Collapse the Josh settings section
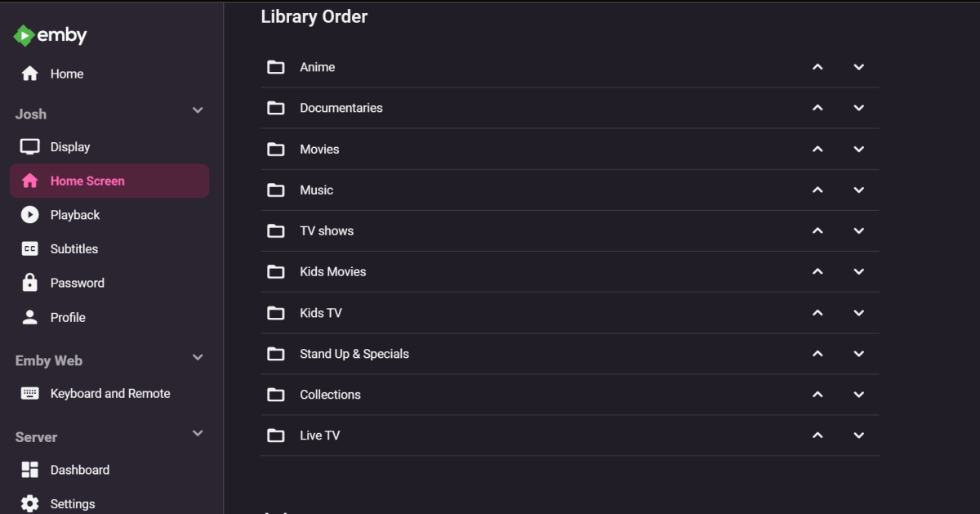Viewport: 980px width, 514px height. tap(197, 110)
